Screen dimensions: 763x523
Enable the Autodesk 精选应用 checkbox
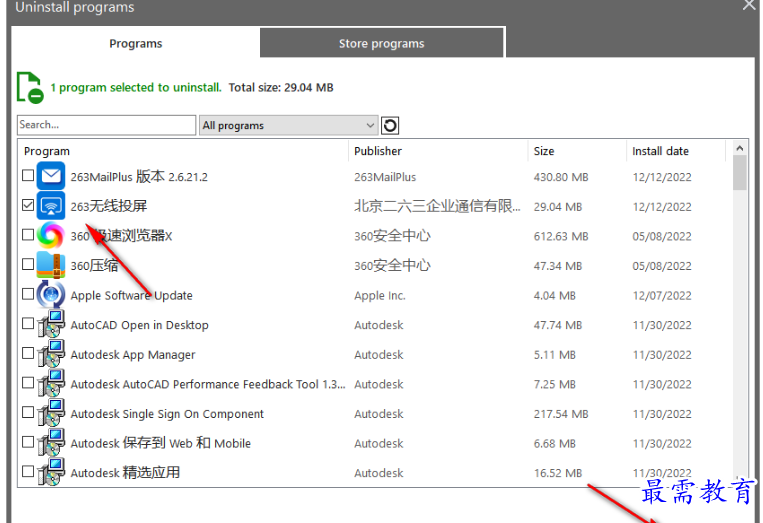pos(28,471)
